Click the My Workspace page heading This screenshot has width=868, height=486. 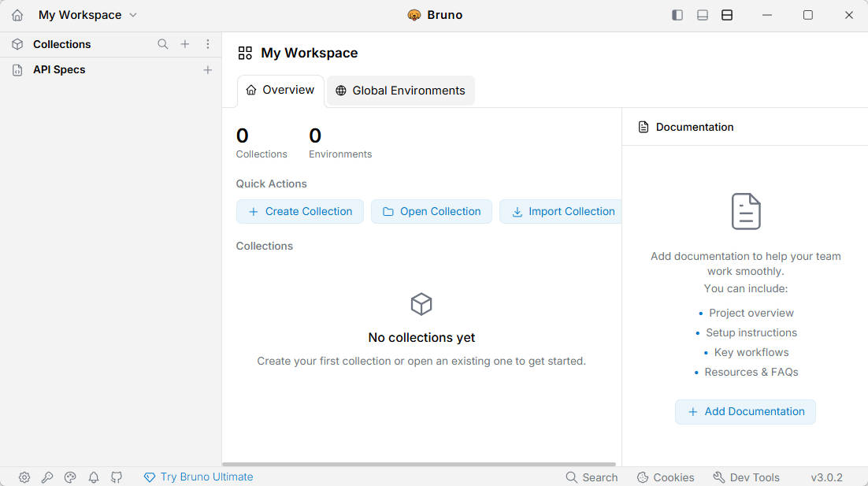tap(310, 53)
